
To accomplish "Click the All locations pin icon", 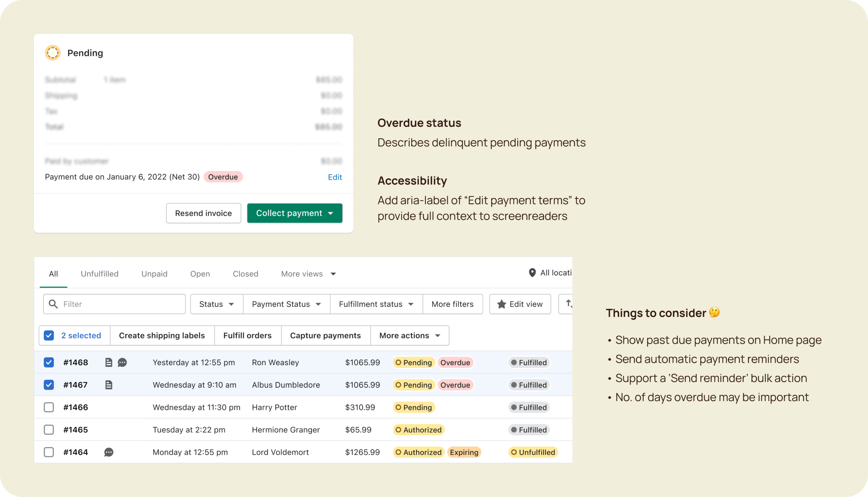I will click(x=532, y=273).
